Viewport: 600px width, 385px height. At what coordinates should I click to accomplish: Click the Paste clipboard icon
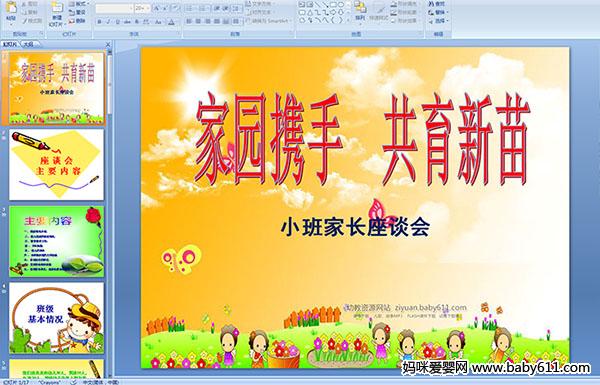11,8
